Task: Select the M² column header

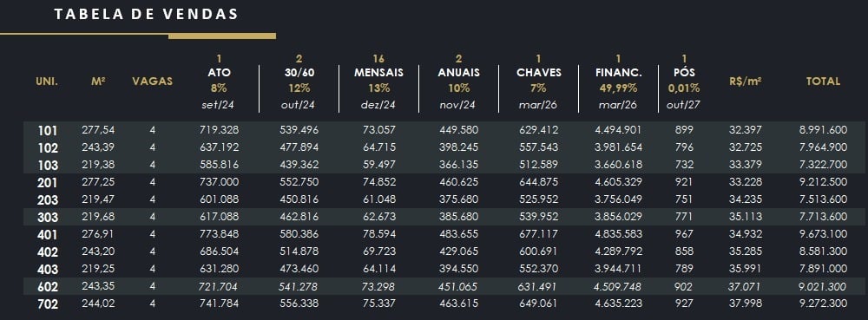Action: pyautogui.click(x=99, y=82)
